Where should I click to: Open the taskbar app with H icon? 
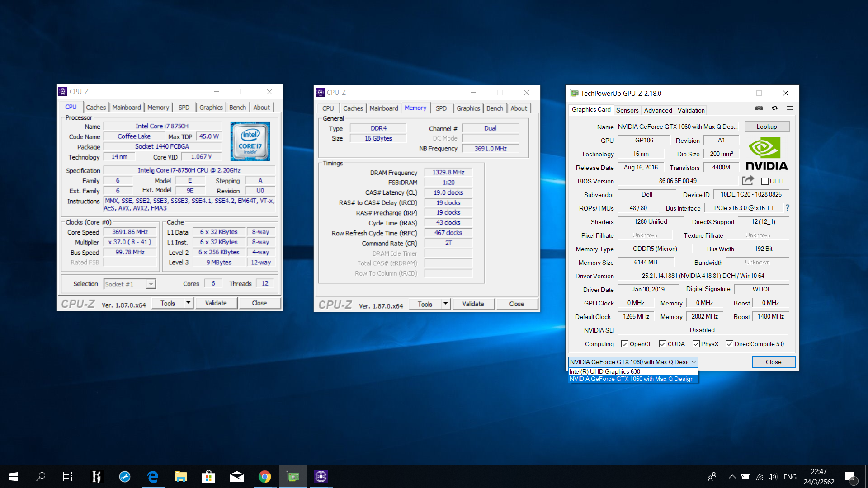coord(96,476)
